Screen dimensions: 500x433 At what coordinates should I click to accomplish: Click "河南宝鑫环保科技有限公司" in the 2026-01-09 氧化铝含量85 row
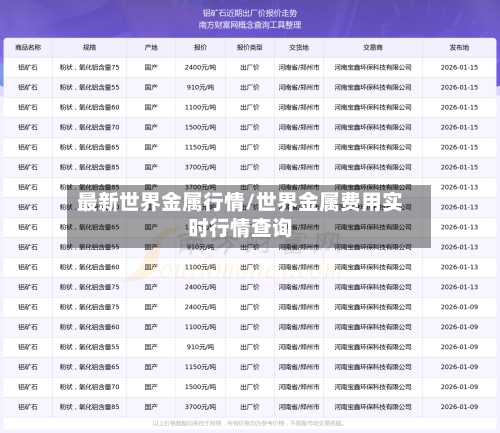(x=373, y=407)
